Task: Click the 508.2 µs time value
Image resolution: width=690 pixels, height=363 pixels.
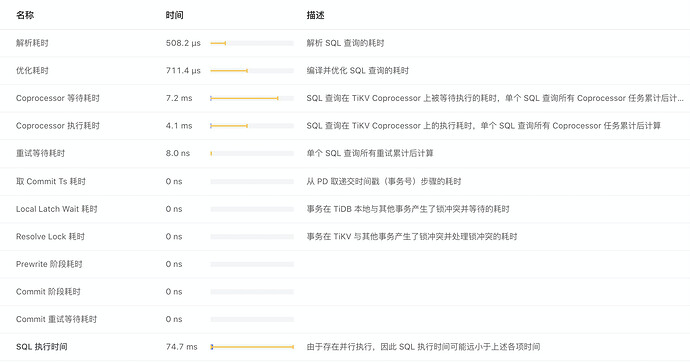Action: point(183,43)
